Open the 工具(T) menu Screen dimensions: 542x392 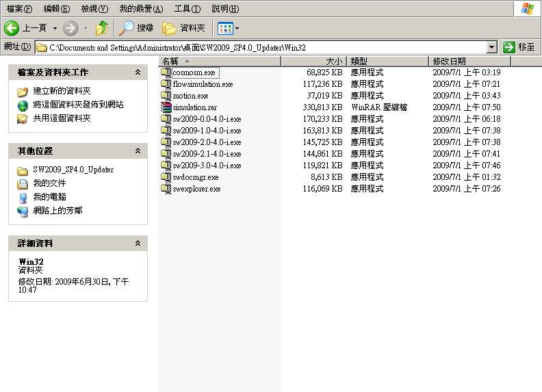187,9
